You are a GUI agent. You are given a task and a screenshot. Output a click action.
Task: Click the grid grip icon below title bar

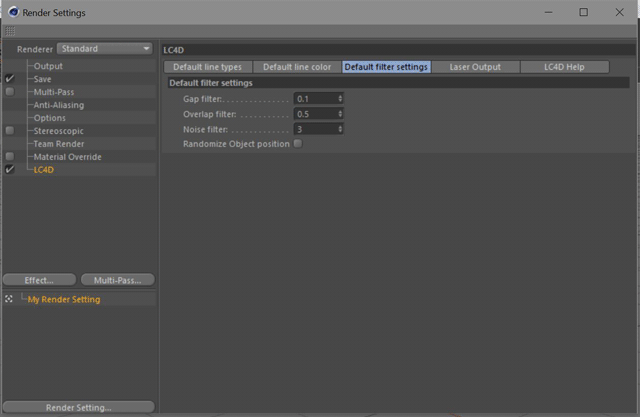tap(10, 31)
